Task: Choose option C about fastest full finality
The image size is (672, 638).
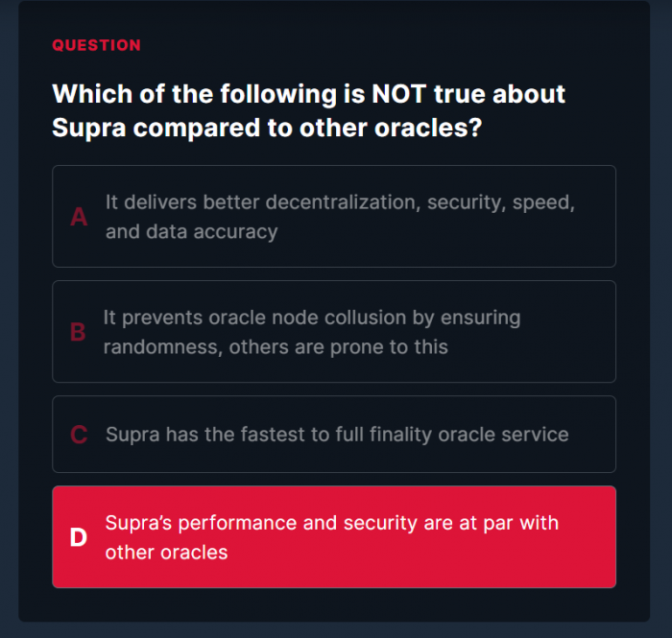Action: 333,434
